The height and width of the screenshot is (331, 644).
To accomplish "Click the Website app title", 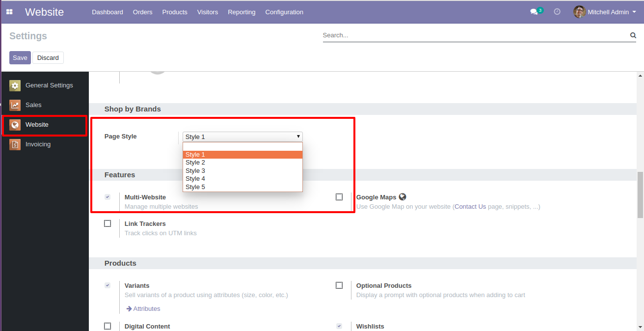I will point(44,12).
